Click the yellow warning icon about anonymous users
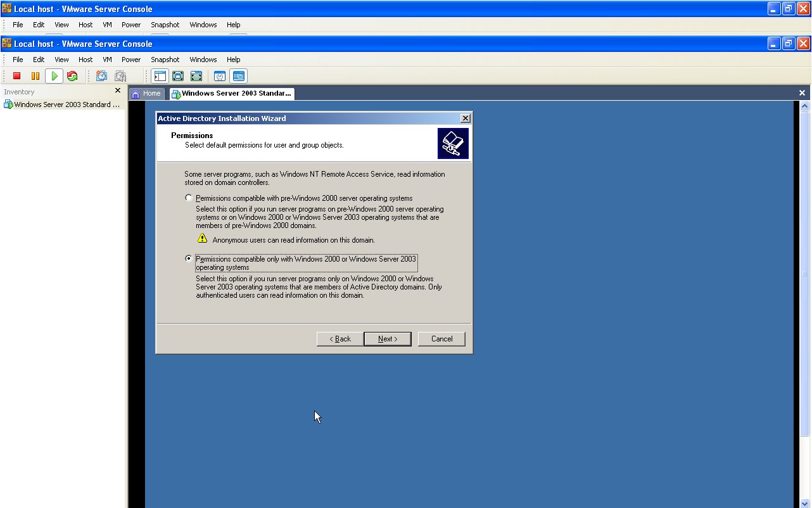The width and height of the screenshot is (812, 508). (x=202, y=238)
